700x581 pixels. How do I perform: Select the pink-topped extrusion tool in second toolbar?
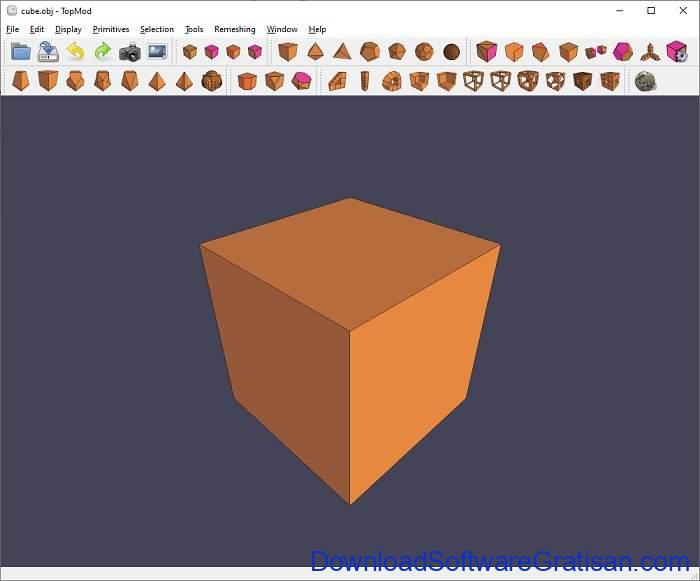[x=302, y=81]
